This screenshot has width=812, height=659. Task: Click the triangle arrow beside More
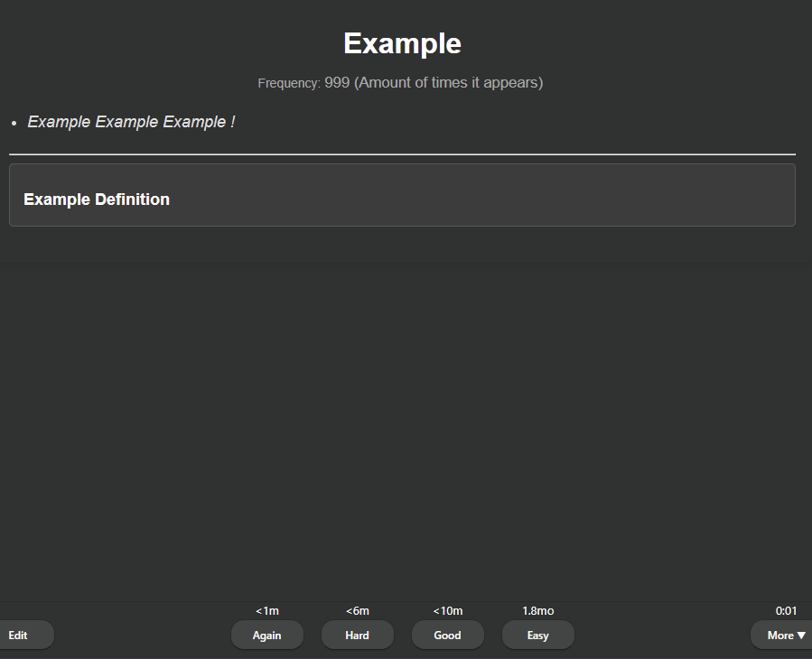click(x=801, y=636)
